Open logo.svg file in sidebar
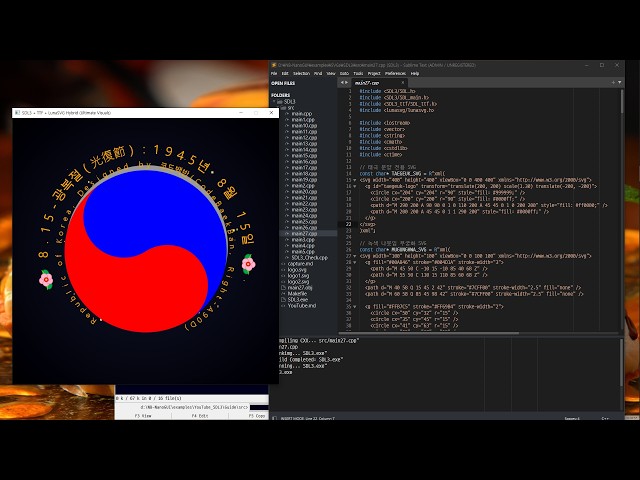Viewport: 640px width, 480px height. point(297,270)
